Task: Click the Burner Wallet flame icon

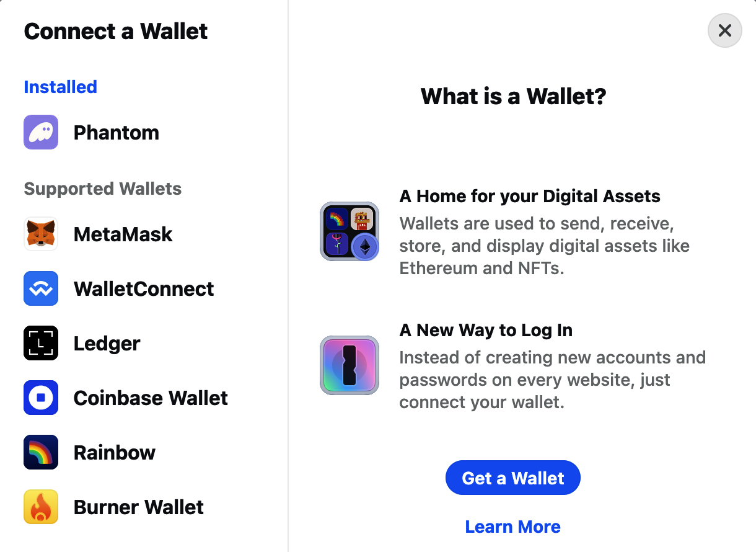Action: (40, 507)
